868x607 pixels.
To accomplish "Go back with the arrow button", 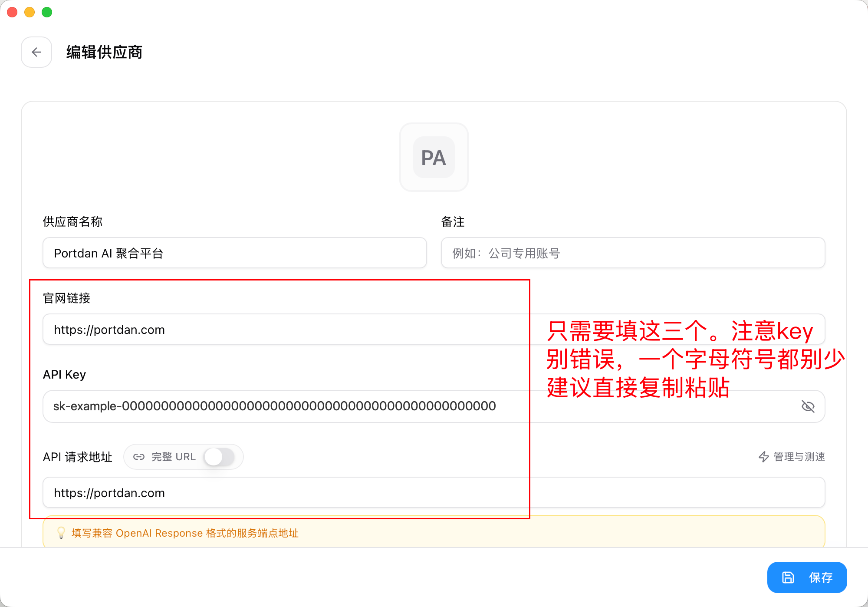I will click(x=36, y=52).
